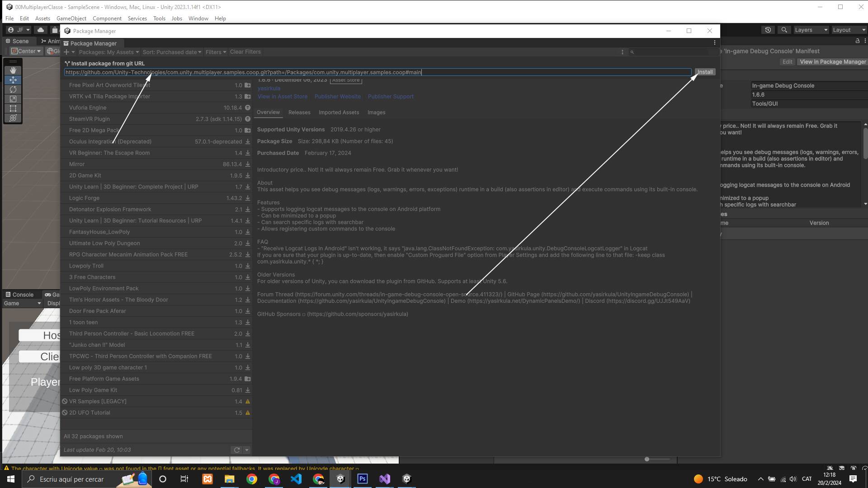The width and height of the screenshot is (868, 488).
Task: Open the View in Asset Store link
Action: click(x=282, y=97)
